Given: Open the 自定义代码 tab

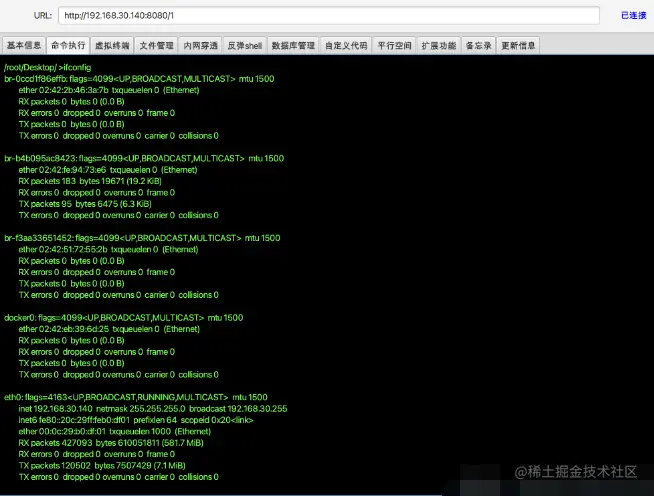Looking at the screenshot, I should (346, 45).
